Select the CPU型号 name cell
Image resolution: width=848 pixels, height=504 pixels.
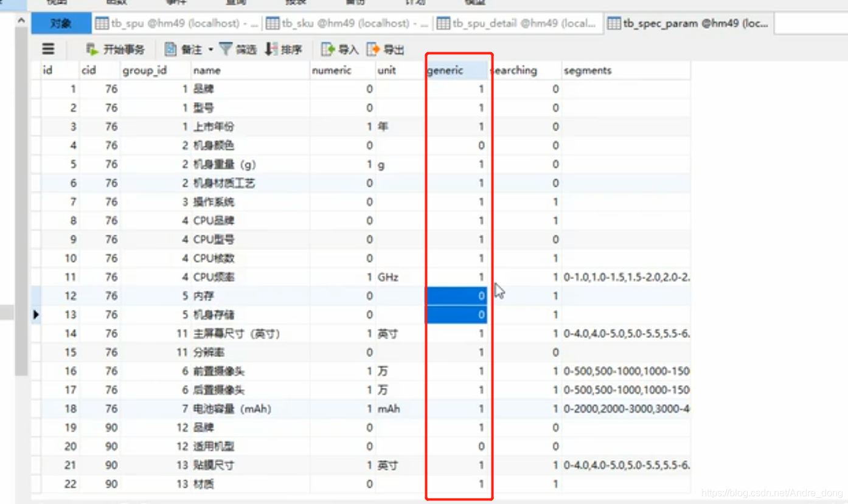click(250, 240)
